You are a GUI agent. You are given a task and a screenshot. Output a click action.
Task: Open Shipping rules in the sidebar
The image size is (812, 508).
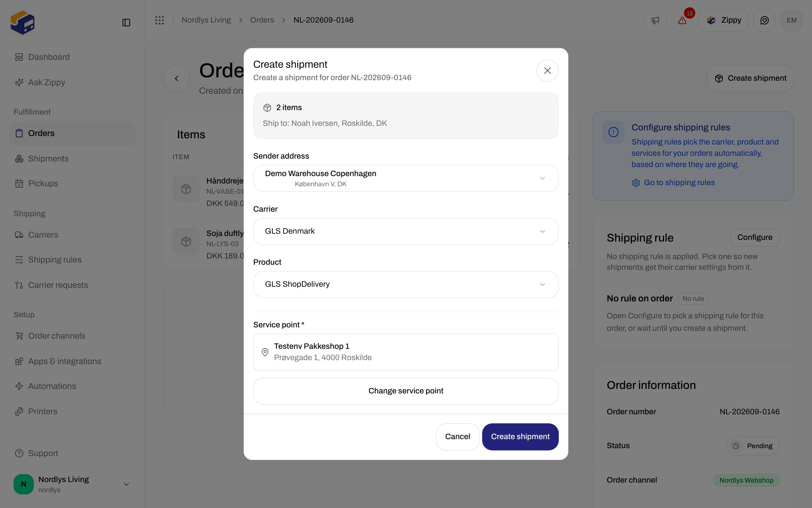[x=72, y=260]
